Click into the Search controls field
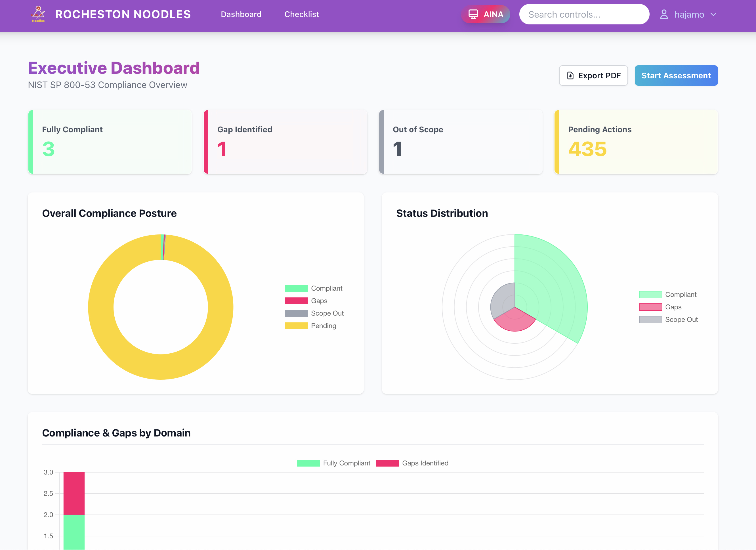Screen dimensions: 756x550 (x=584, y=14)
